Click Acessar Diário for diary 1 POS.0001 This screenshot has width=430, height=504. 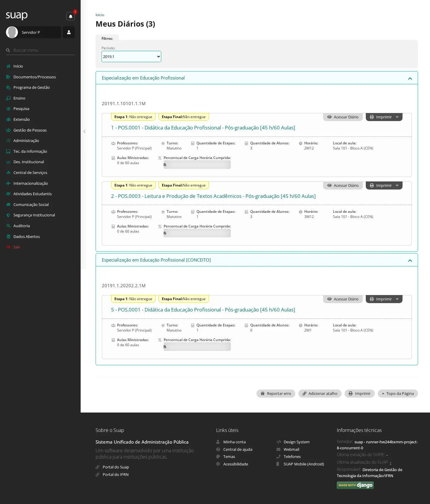(343, 117)
